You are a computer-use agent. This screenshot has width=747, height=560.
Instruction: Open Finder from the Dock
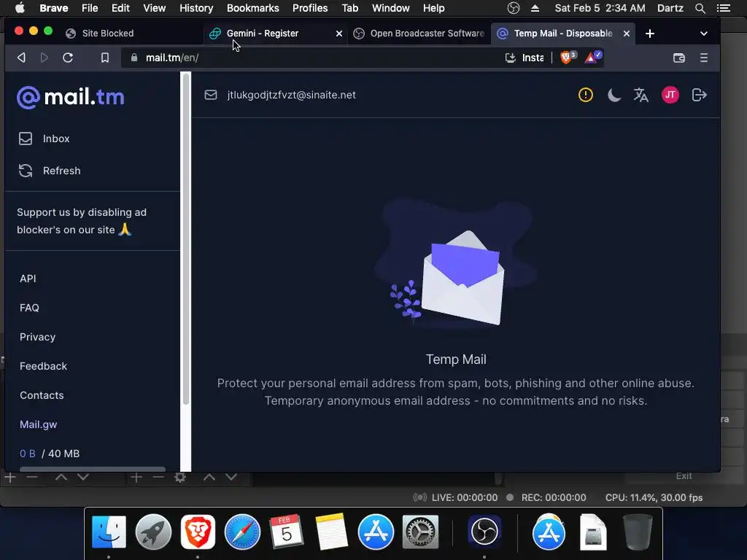tap(109, 532)
